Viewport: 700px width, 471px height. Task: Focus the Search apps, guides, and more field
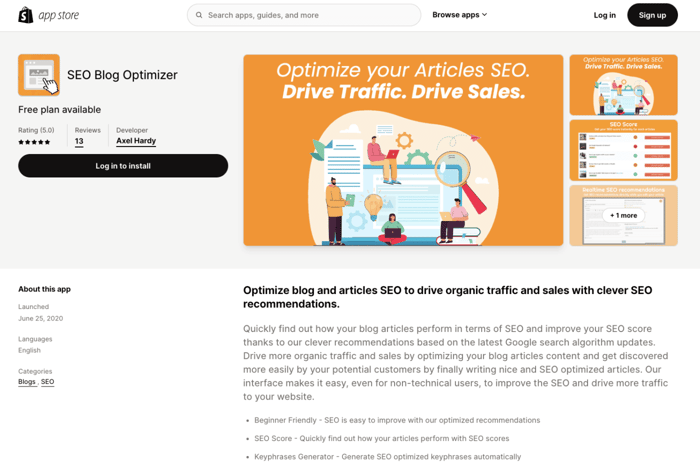click(x=304, y=15)
